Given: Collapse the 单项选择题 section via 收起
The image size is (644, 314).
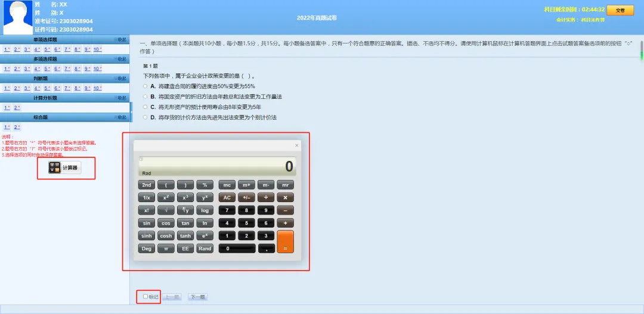Looking at the screenshot, I should click(x=120, y=39).
